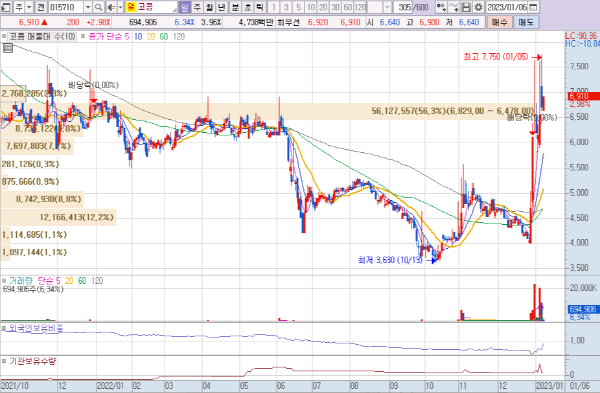Choose the 3 interval button
Screen dimensions: 600x393
(286, 7)
